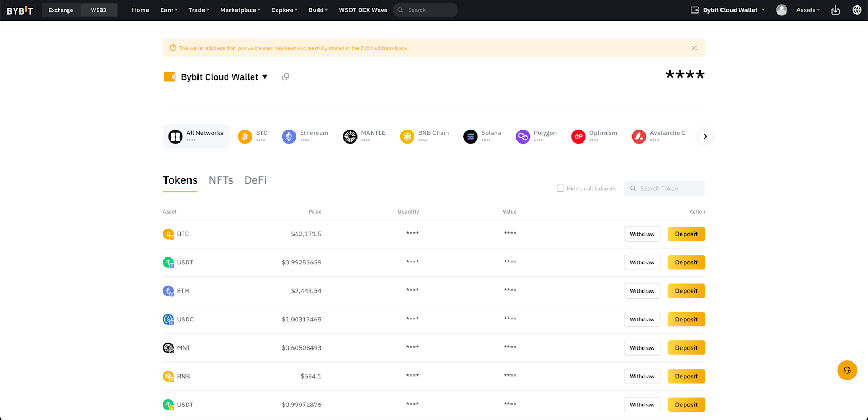Filter by Ethereum network
The image size is (868, 420).
(305, 137)
